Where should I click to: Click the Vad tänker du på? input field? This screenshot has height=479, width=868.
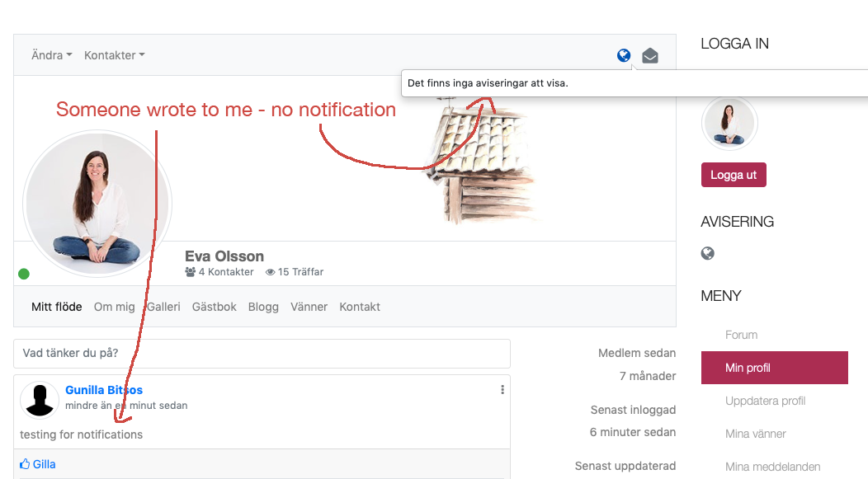coord(262,354)
